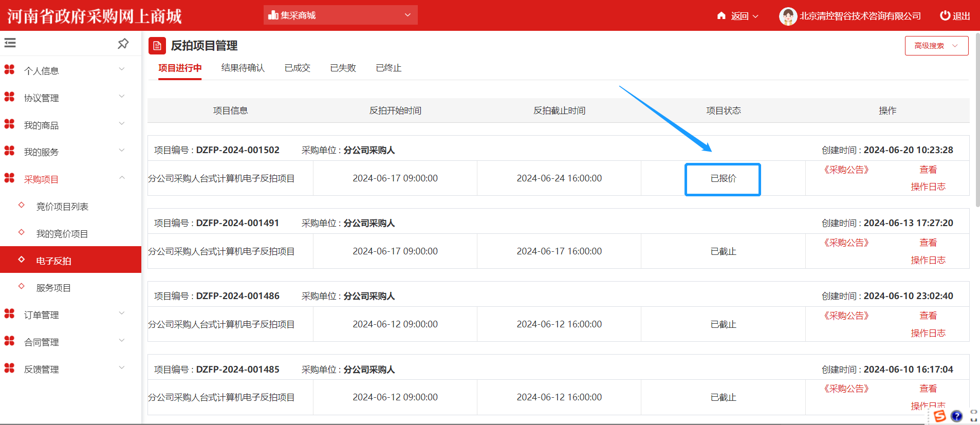Open the 集采商城 dropdown

pyautogui.click(x=341, y=15)
